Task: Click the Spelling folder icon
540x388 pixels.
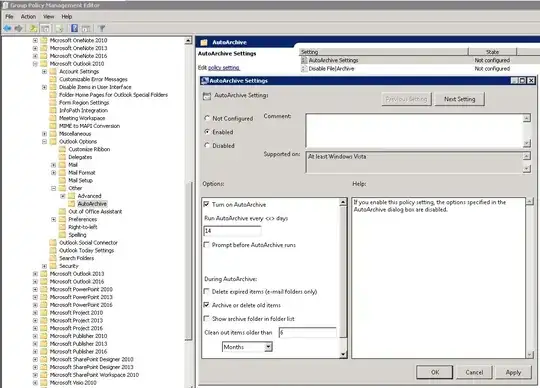Action: coord(62,235)
